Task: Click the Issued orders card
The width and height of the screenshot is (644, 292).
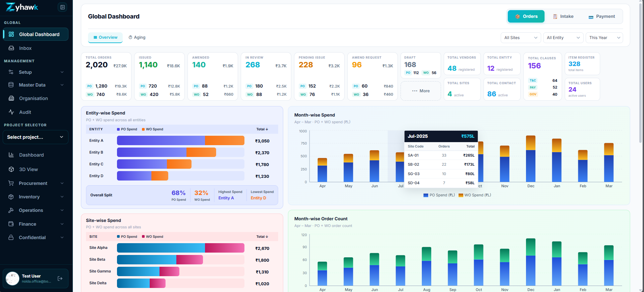Action: pos(159,76)
